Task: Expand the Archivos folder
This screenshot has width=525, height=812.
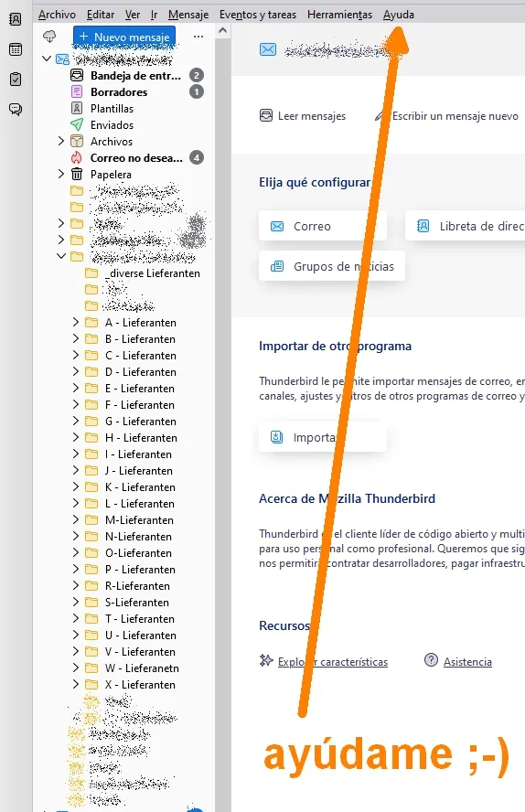Action: [x=61, y=141]
